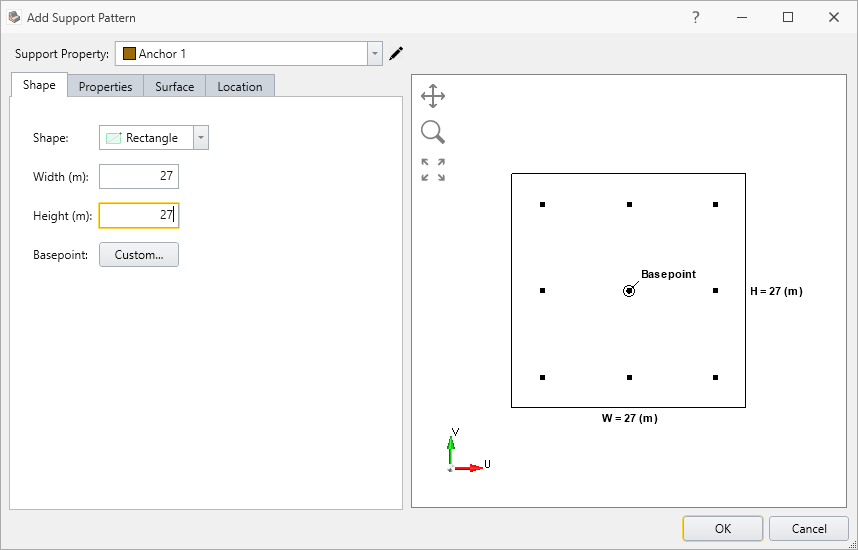Open the Location tab
858x550 pixels.
240,86
